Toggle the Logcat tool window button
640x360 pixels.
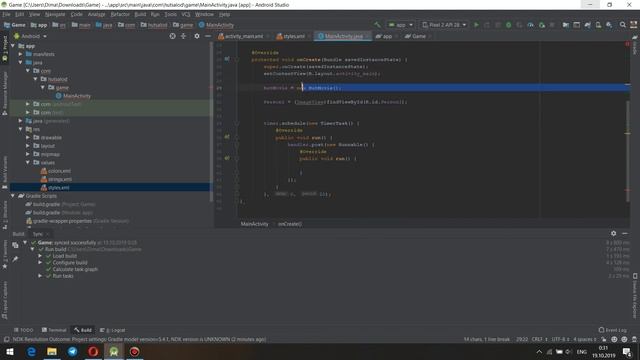pos(113,330)
